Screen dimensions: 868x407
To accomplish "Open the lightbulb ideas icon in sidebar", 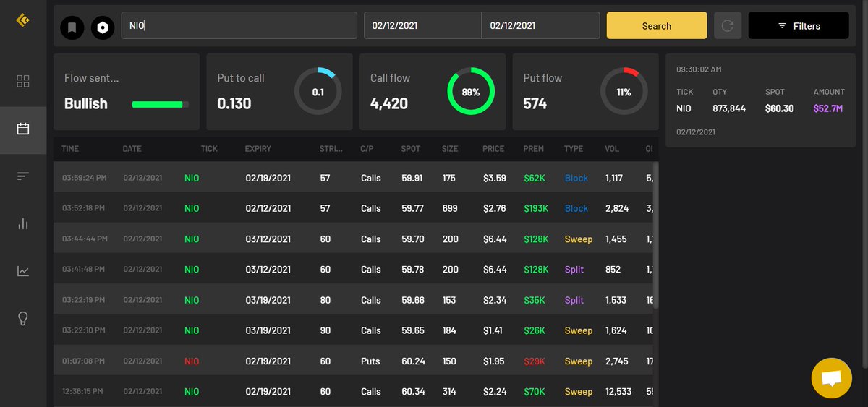I will 23,318.
